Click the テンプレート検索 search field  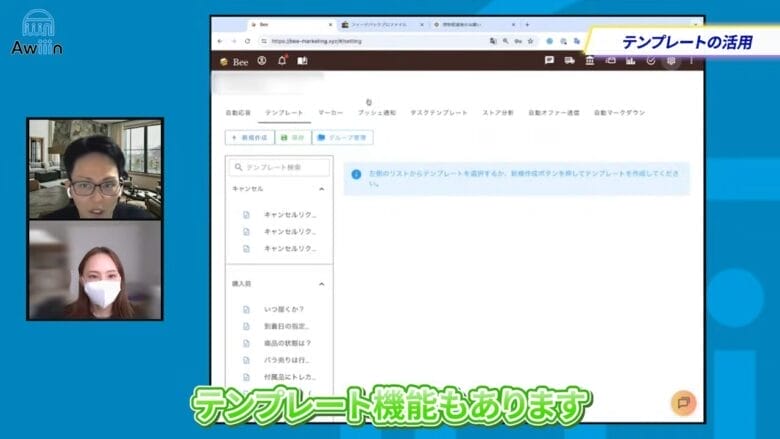point(279,167)
